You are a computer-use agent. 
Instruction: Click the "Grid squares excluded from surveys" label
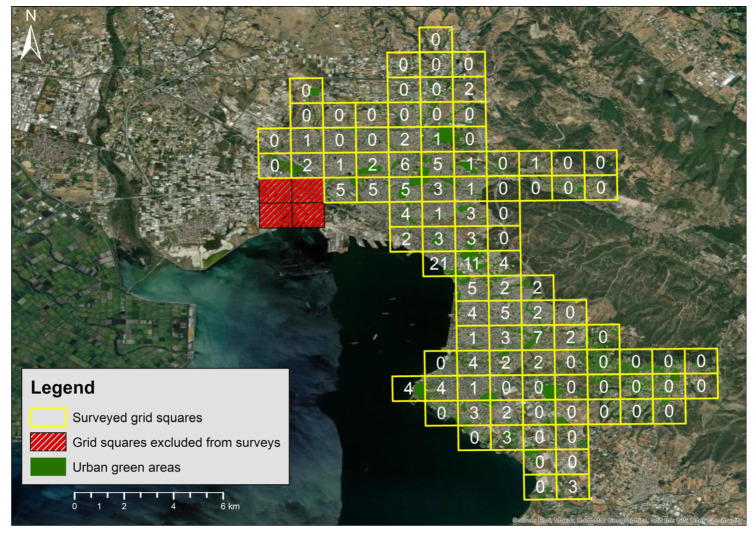click(176, 442)
